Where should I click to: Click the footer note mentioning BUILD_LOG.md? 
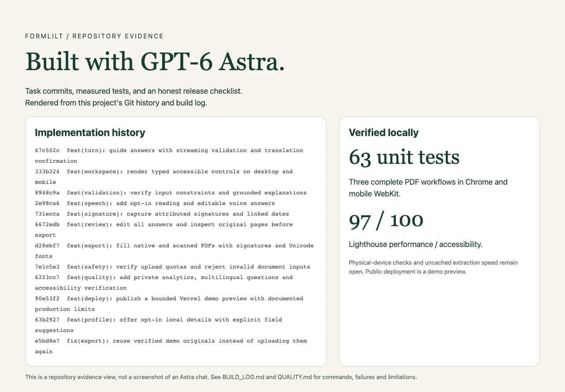pyautogui.click(x=221, y=377)
